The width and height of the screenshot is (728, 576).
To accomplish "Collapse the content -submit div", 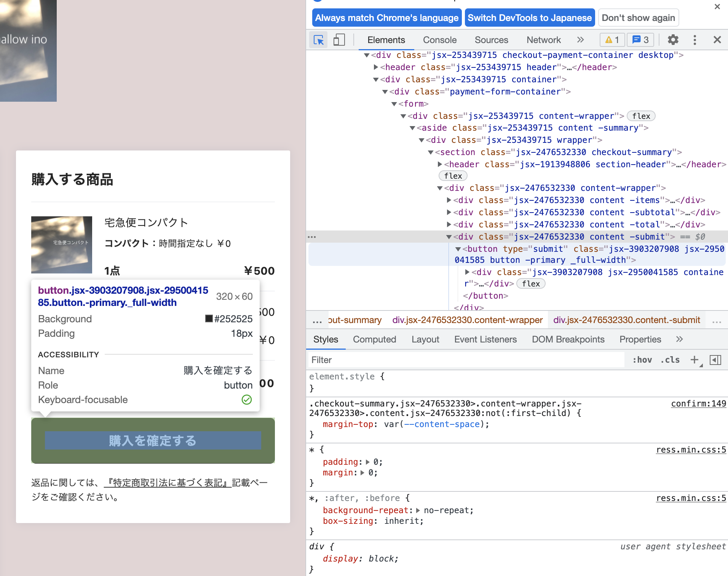I will (449, 237).
